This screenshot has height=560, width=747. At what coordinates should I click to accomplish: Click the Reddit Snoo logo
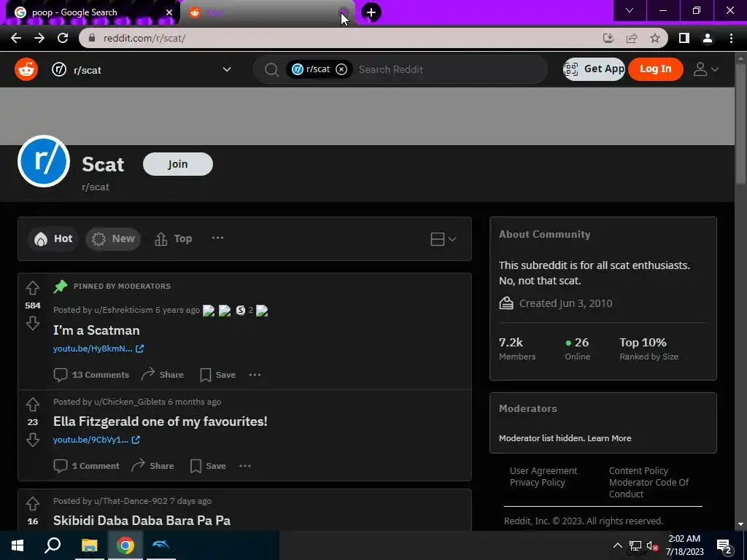pos(26,69)
